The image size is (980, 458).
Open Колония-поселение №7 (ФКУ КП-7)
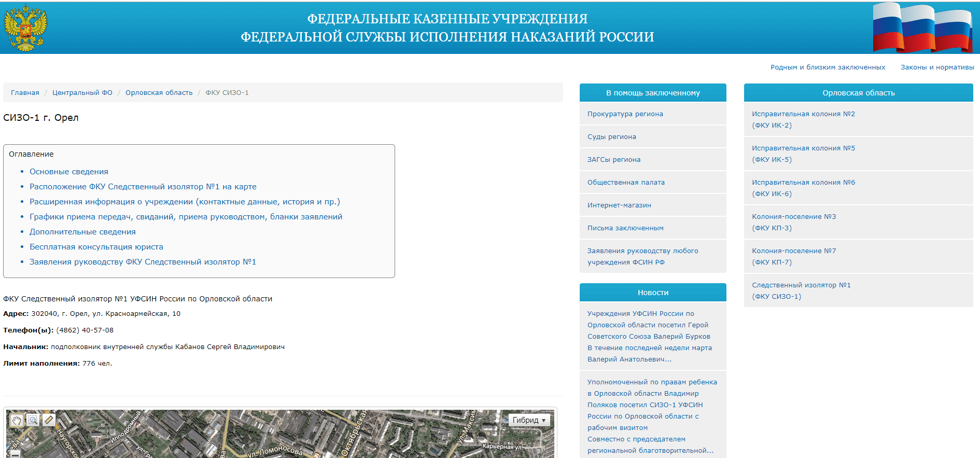[x=794, y=257]
